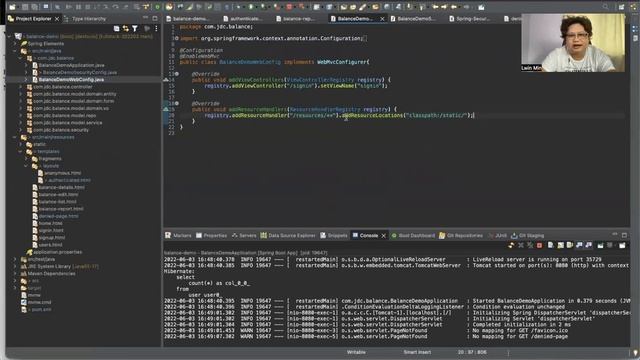This screenshot has height=360, width=640.
Task: Click Writable indicator in status bar
Action: coord(356,352)
